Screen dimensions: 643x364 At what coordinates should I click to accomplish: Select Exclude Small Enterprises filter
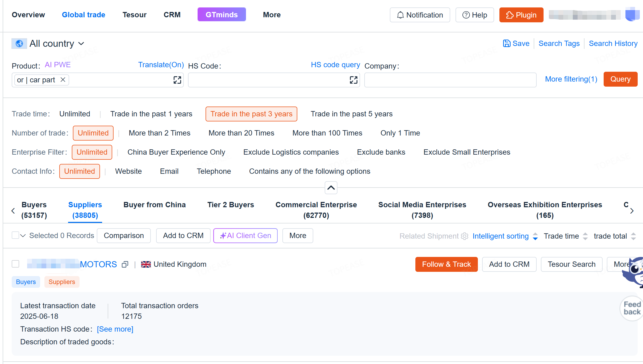[467, 152]
